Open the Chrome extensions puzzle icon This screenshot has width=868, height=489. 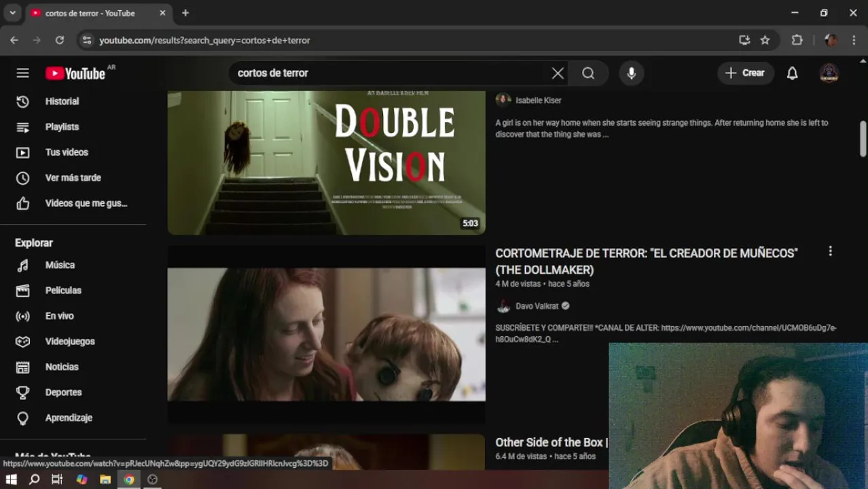tap(797, 40)
